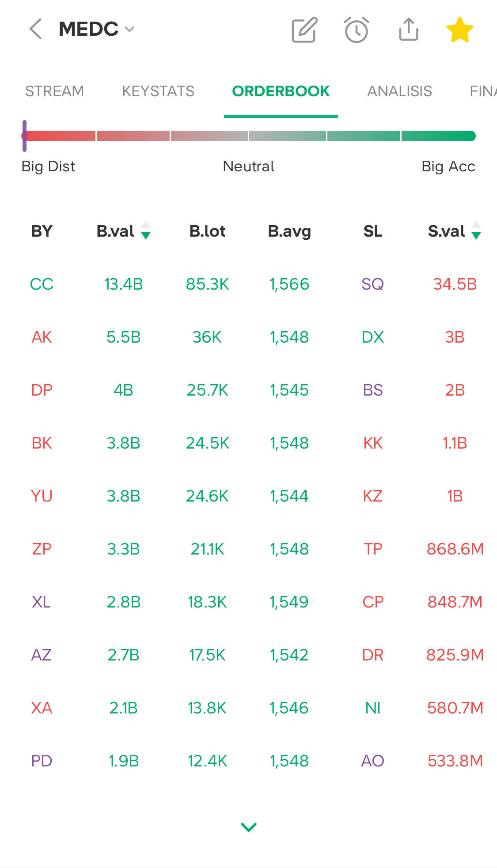Open the ANALISIS tab
This screenshot has height=868, width=497.
point(399,91)
